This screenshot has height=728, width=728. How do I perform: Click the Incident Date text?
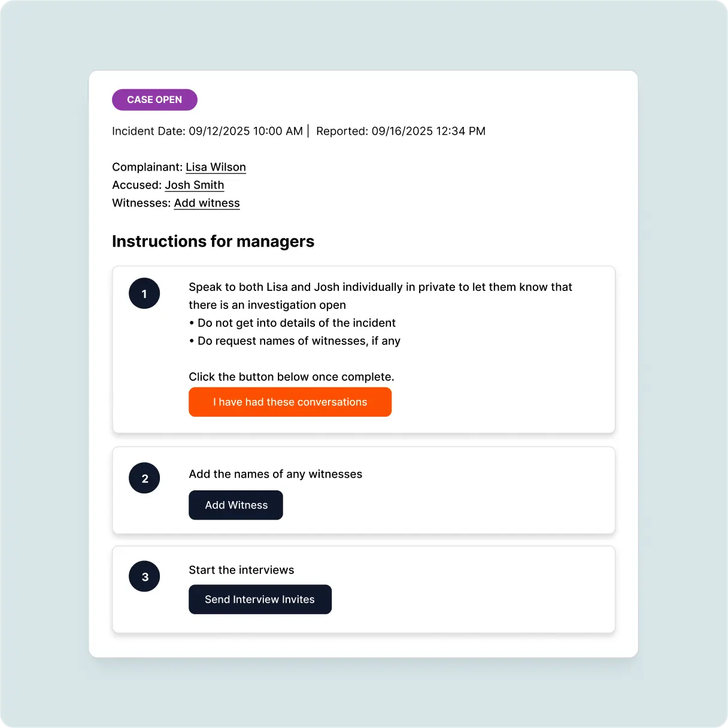click(207, 131)
